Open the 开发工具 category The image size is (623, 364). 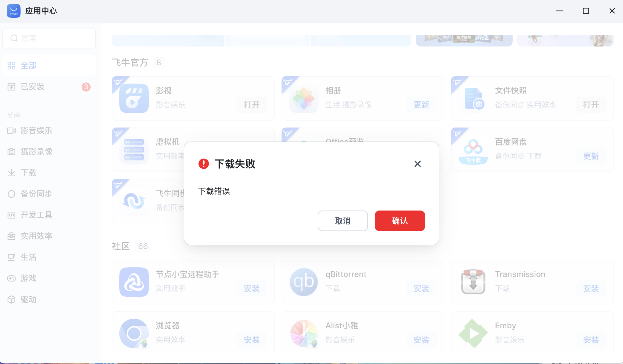(x=36, y=215)
